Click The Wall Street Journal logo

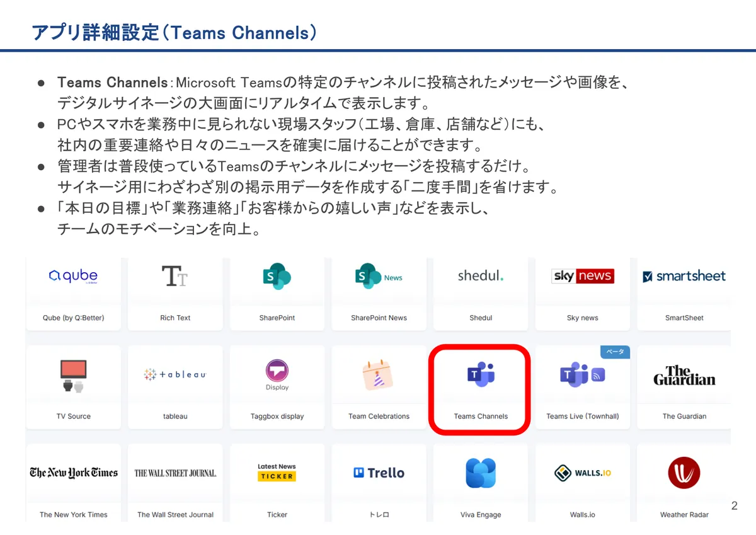[175, 473]
